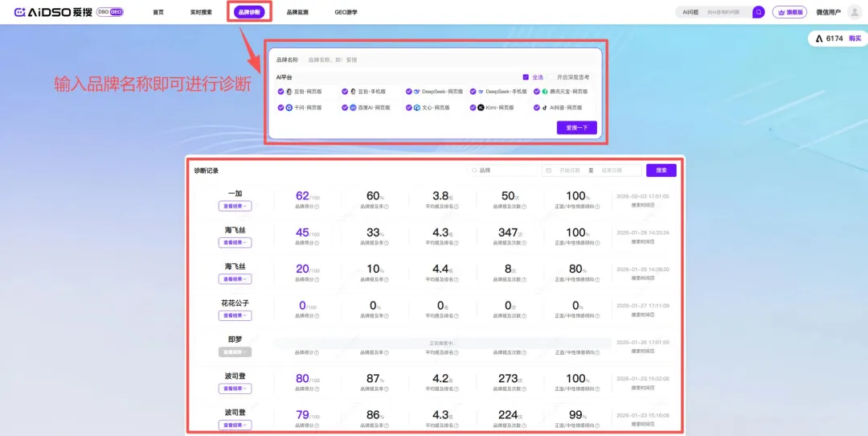Click the help icon beside 品牌提及次数 in 一加 row
Image resolution: width=868 pixels, height=436 pixels.
point(524,206)
